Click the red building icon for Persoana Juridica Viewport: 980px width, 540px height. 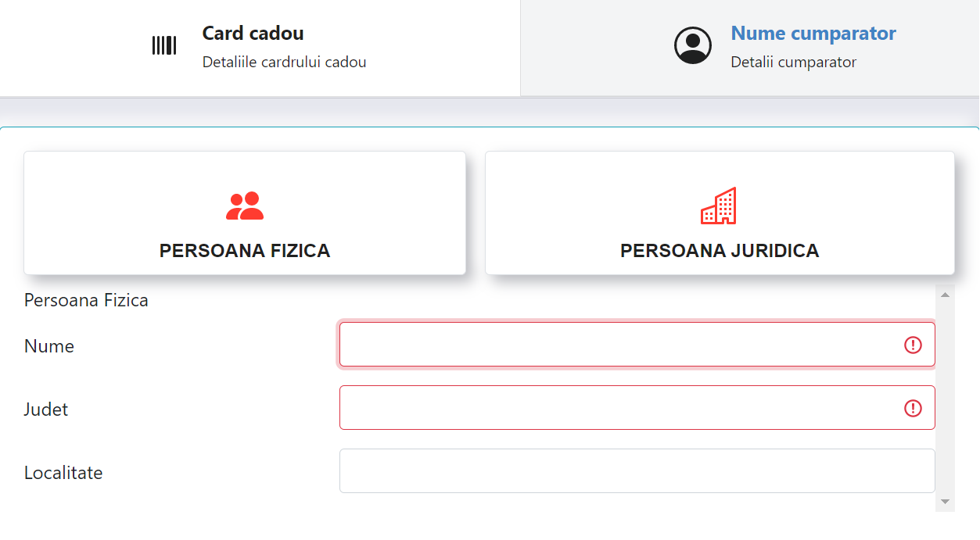719,206
